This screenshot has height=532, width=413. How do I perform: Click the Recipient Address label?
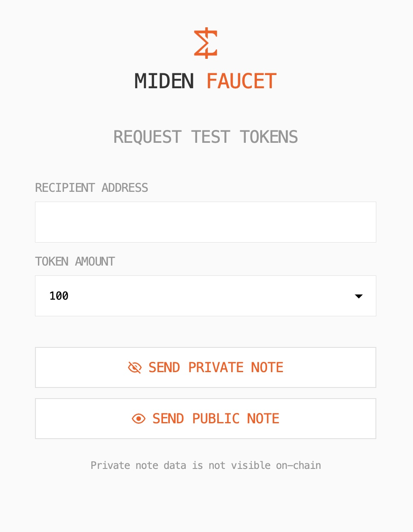(91, 188)
